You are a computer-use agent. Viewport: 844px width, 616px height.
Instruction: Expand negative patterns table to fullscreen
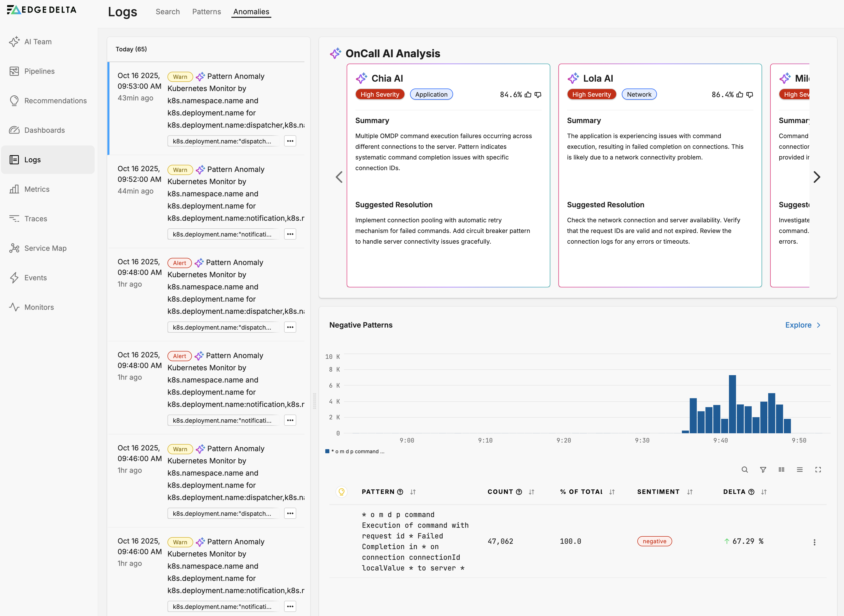pyautogui.click(x=818, y=470)
